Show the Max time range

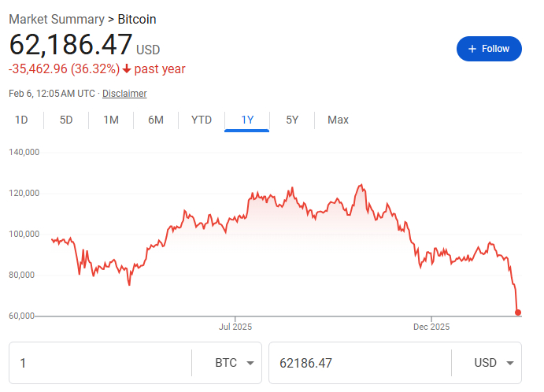(338, 120)
